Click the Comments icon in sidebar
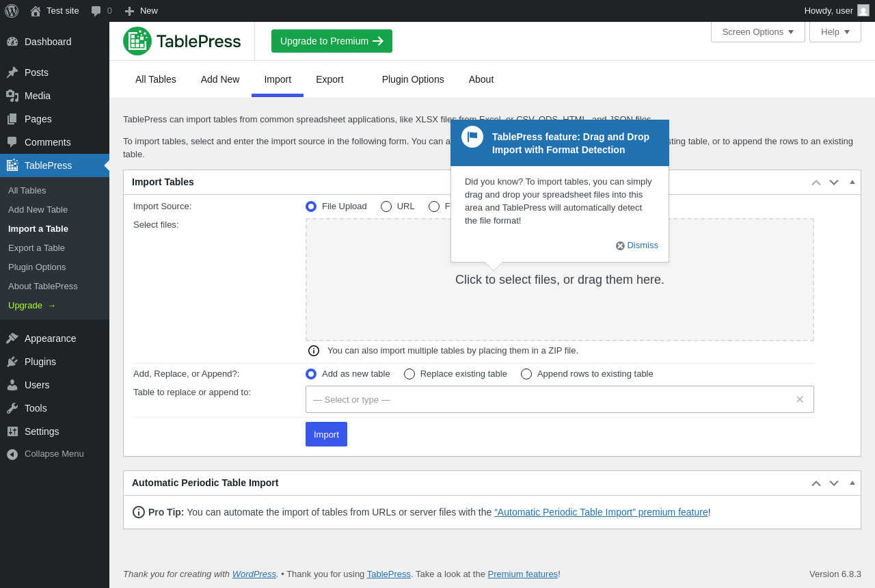875x588 pixels. coord(12,142)
